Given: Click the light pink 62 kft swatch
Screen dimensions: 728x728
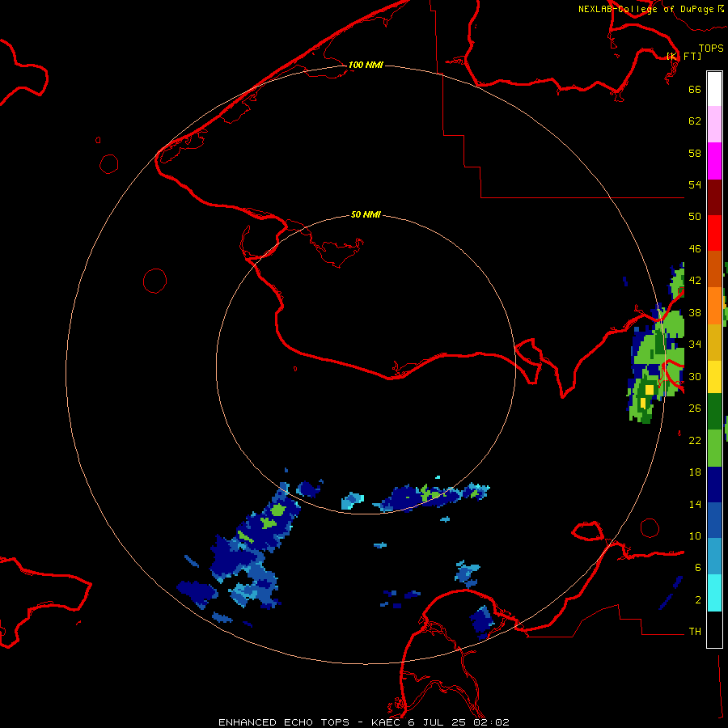Looking at the screenshot, I should [x=714, y=124].
